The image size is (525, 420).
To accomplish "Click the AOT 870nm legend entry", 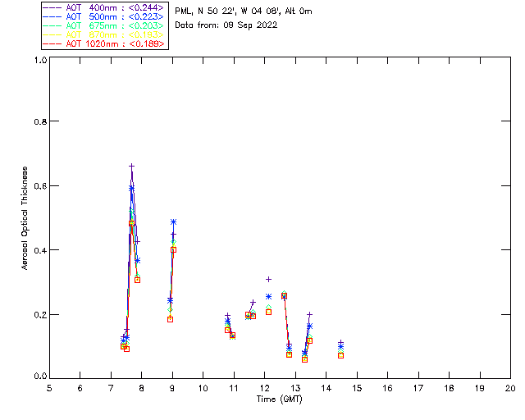I will coord(103,34).
